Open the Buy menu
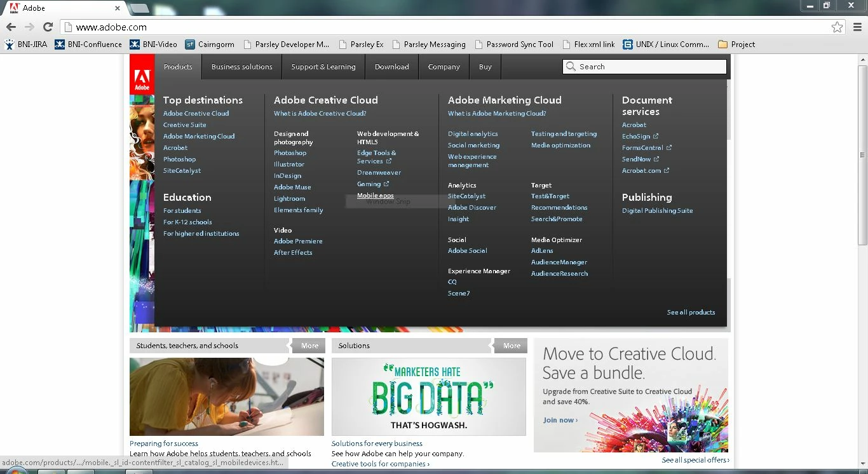This screenshot has width=868, height=474. tap(485, 67)
